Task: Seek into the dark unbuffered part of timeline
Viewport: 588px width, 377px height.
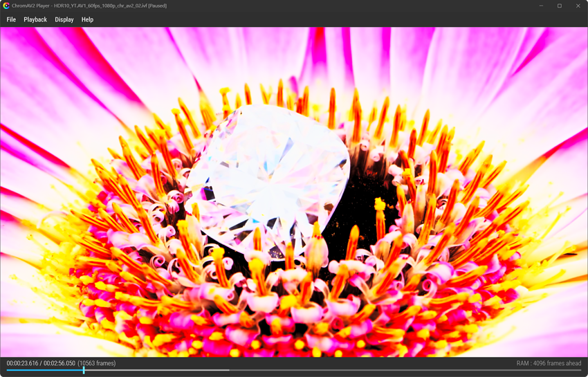Action: [x=405, y=370]
